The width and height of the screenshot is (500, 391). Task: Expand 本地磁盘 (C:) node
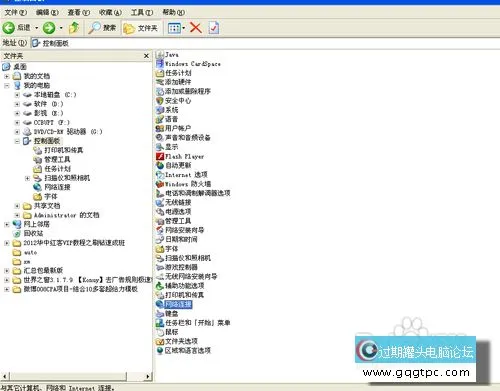tap(17, 95)
